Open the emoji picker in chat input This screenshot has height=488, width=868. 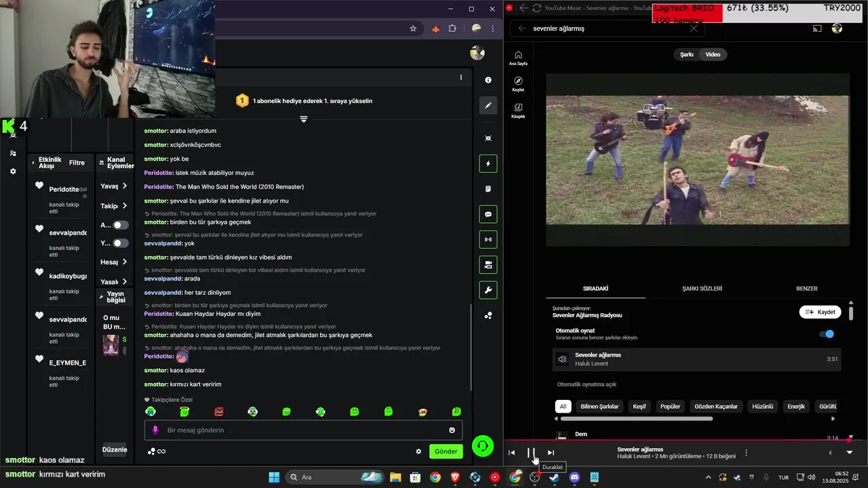point(452,430)
